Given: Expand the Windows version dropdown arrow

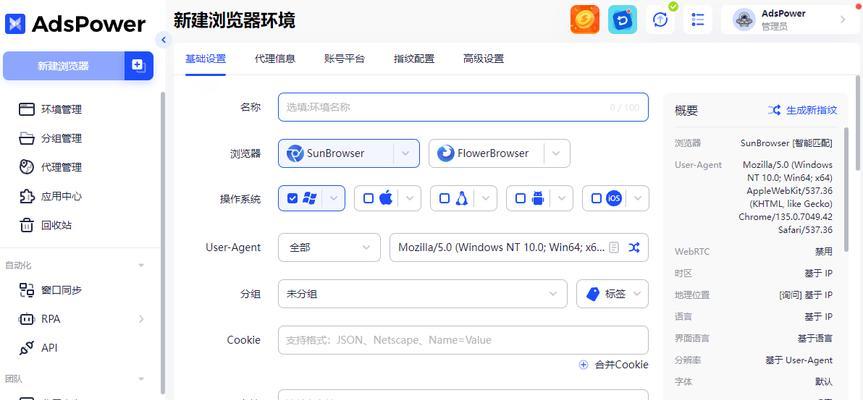Looking at the screenshot, I should [334, 198].
